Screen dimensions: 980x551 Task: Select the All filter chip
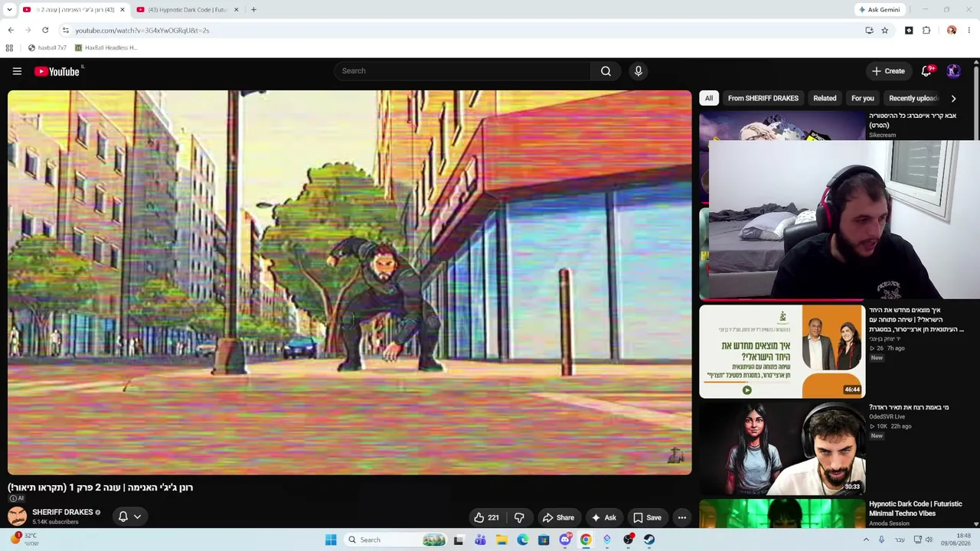[x=709, y=98]
